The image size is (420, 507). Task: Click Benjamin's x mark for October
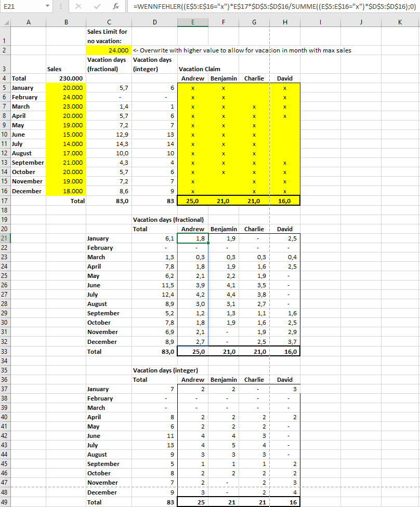coord(224,172)
